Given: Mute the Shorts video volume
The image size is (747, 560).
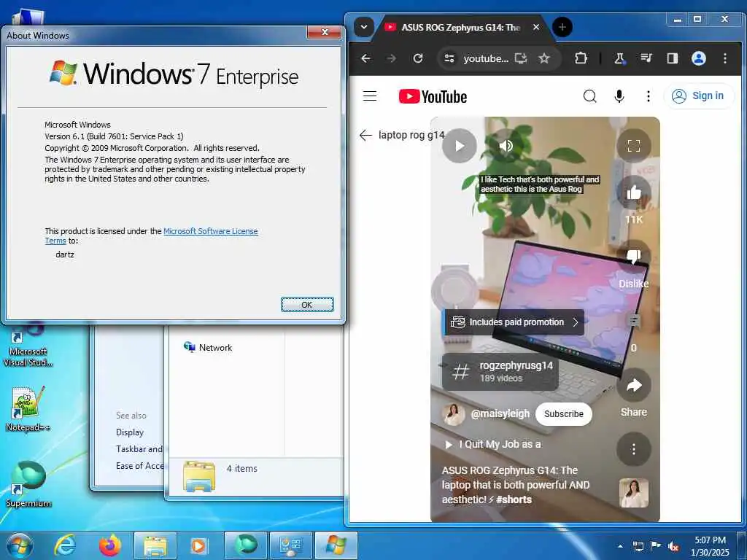Looking at the screenshot, I should coord(506,146).
